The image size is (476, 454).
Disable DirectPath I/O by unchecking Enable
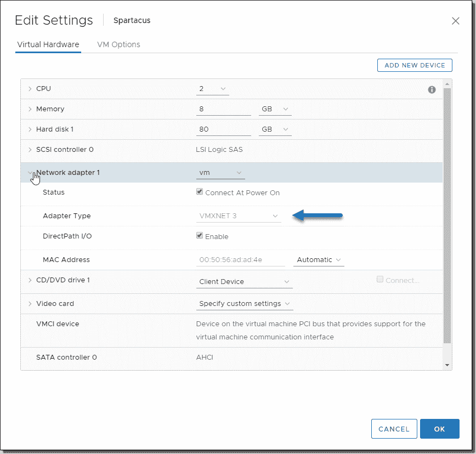[x=200, y=236]
